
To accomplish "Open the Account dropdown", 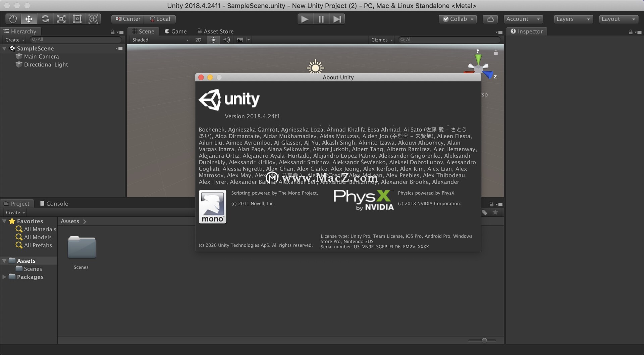I will (x=523, y=19).
